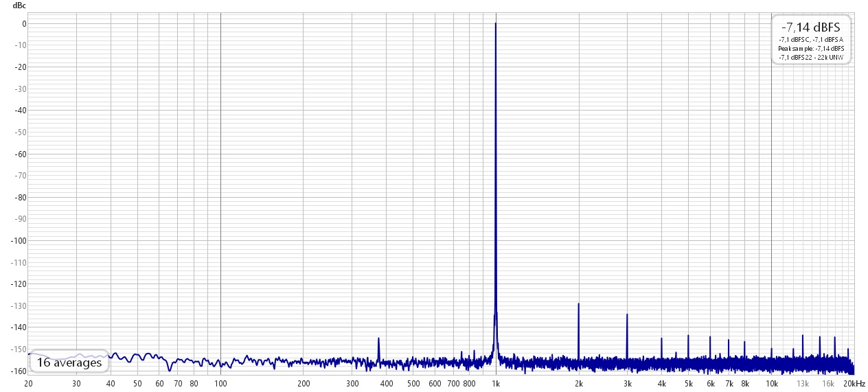Click the 13k label on the frequency axis
The width and height of the screenshot is (868, 392).
[x=803, y=384]
